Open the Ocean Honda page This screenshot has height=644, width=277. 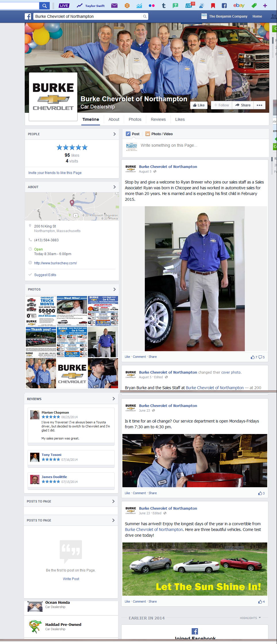pos(57,602)
